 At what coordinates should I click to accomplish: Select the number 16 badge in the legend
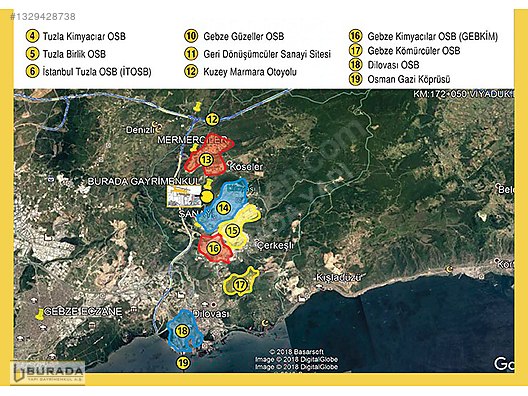355,36
